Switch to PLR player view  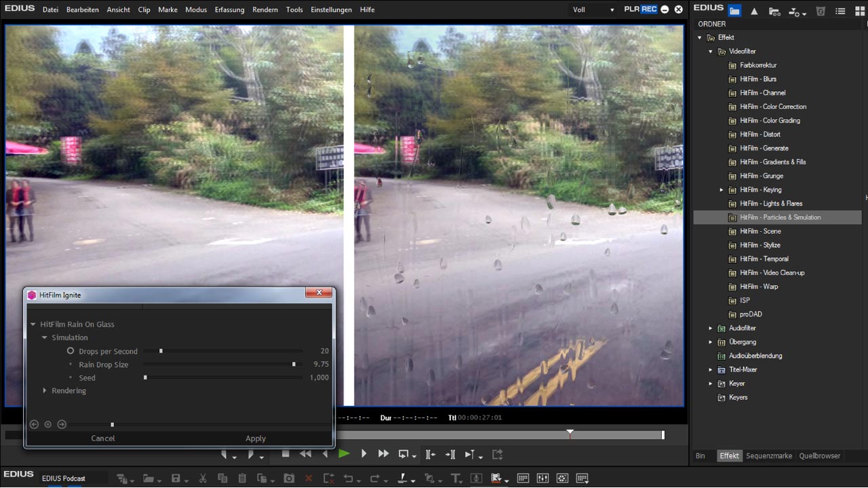click(x=631, y=9)
